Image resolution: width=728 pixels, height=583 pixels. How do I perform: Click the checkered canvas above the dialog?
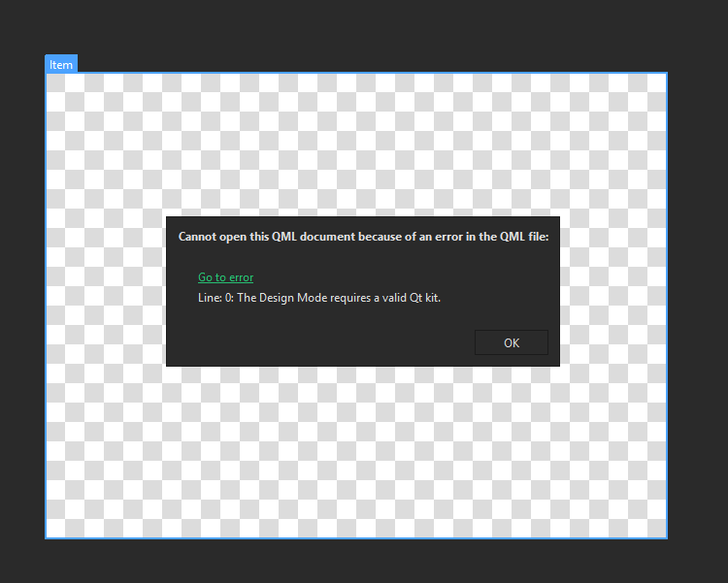pos(356,146)
